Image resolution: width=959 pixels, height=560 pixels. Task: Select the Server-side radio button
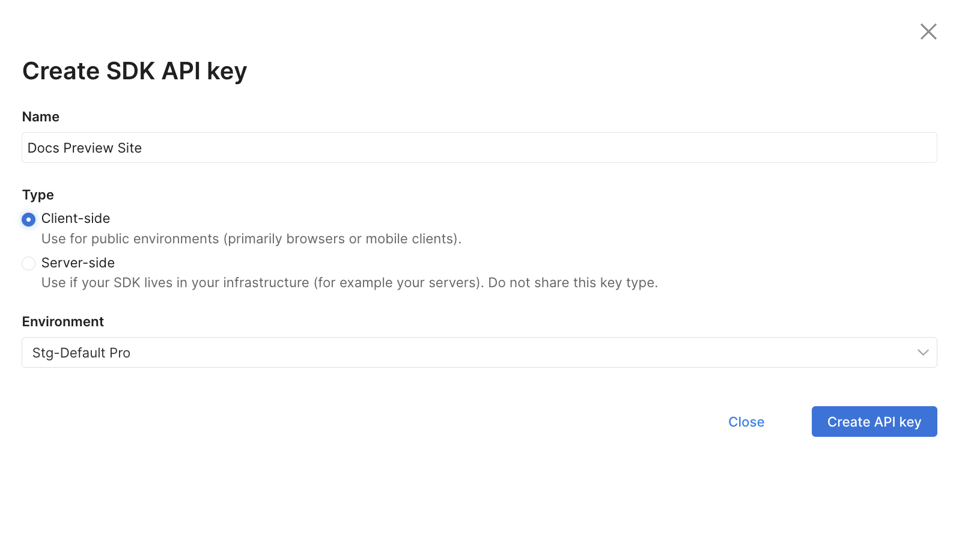click(x=28, y=263)
